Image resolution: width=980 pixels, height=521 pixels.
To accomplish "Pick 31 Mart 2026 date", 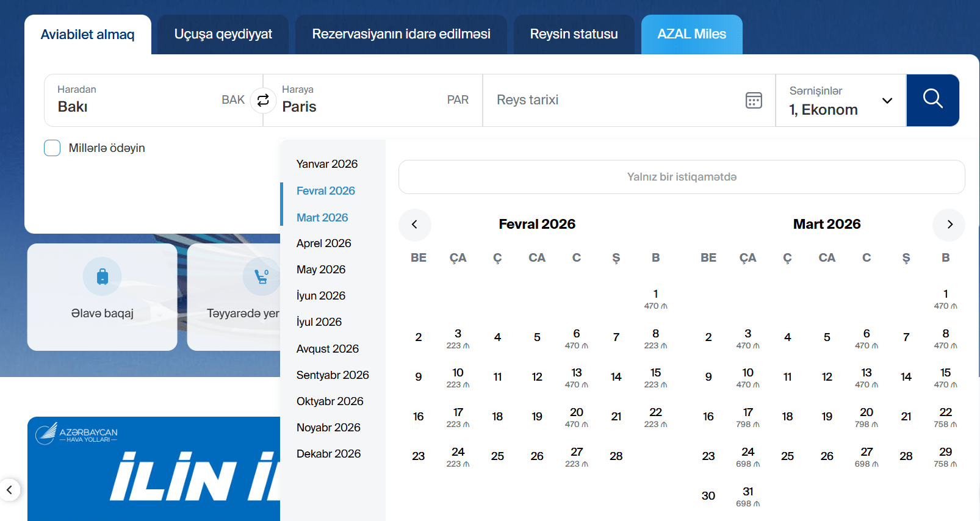I will [748, 496].
